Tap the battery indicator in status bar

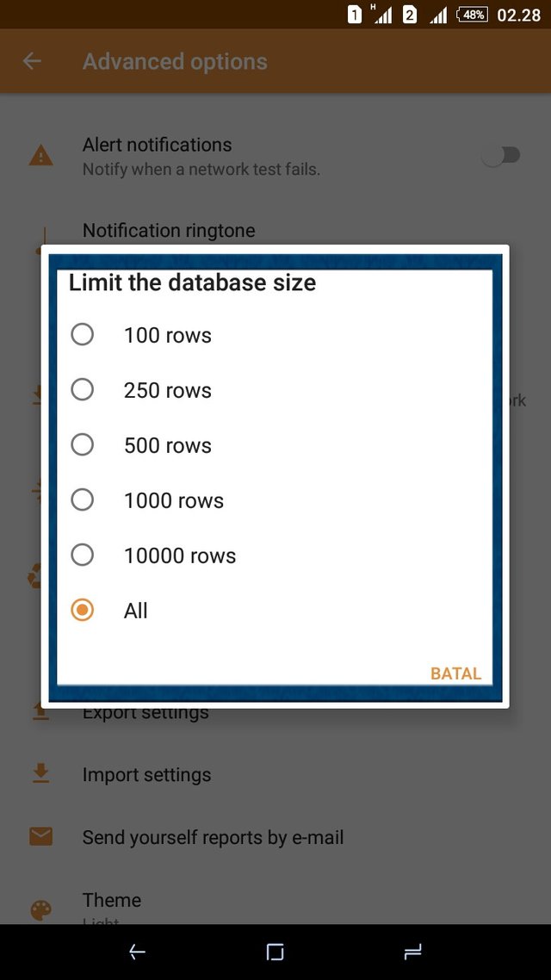pyautogui.click(x=473, y=15)
